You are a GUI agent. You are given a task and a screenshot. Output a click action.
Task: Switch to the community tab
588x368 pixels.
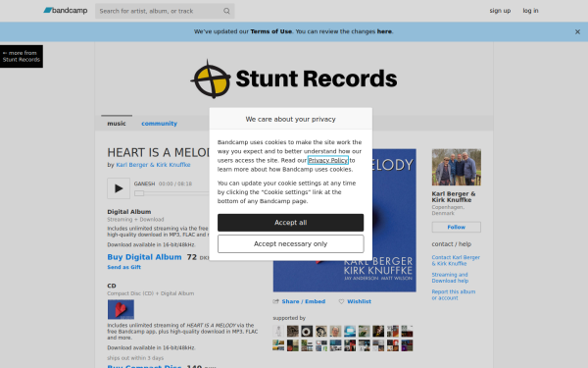point(159,124)
